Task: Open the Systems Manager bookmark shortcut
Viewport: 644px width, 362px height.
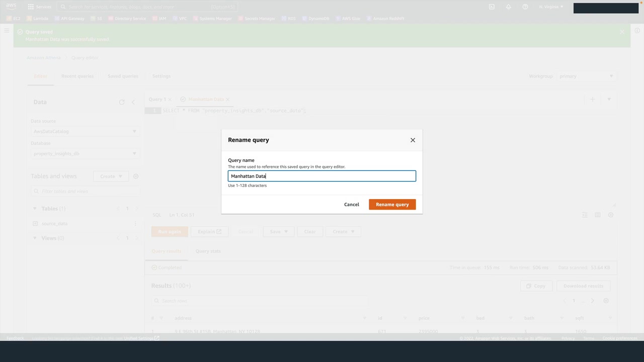Action: click(212, 19)
